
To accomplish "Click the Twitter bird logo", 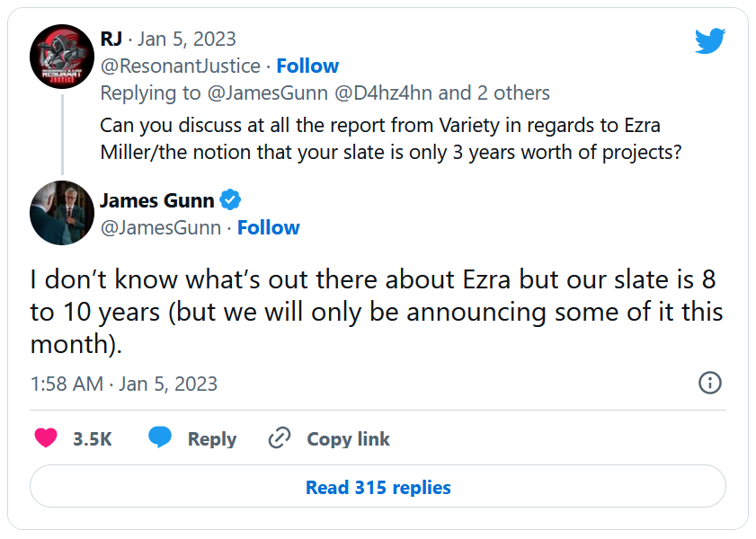I will tap(710, 41).
